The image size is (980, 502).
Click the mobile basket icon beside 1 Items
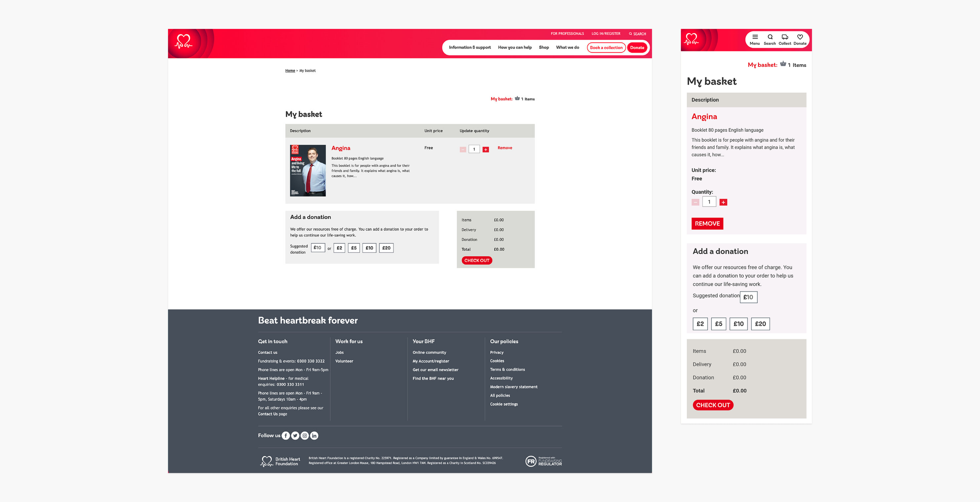(783, 64)
